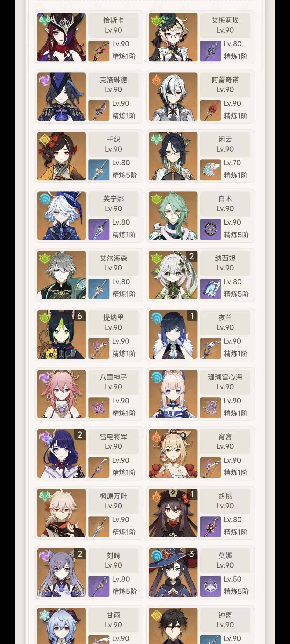Click the 珊瑚宫心海 Lv.90 name label
The width and height of the screenshot is (290, 644).
tap(225, 382)
